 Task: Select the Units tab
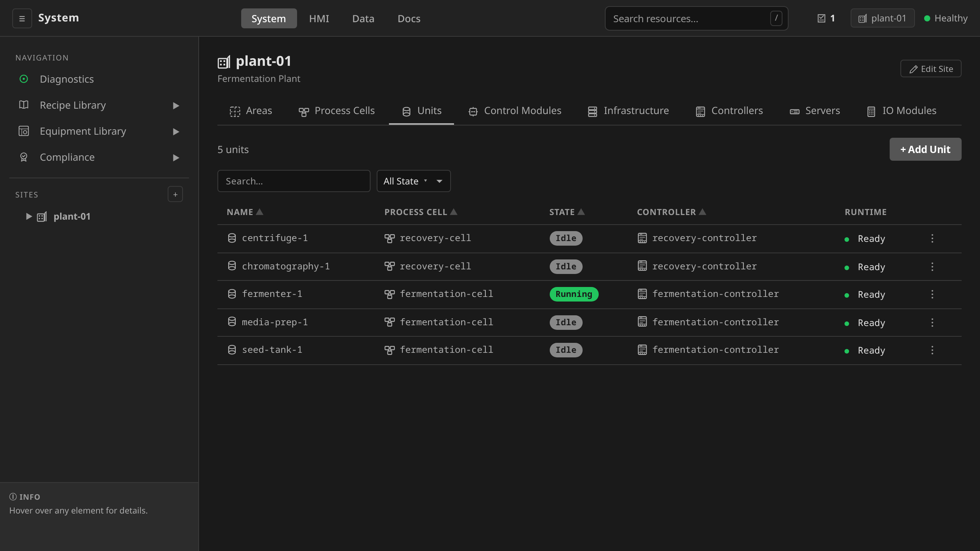421,111
